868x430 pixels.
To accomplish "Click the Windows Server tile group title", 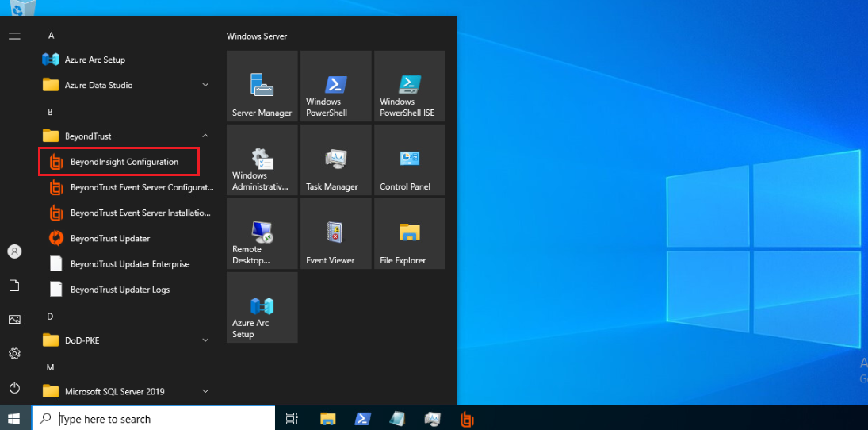I will coord(257,36).
